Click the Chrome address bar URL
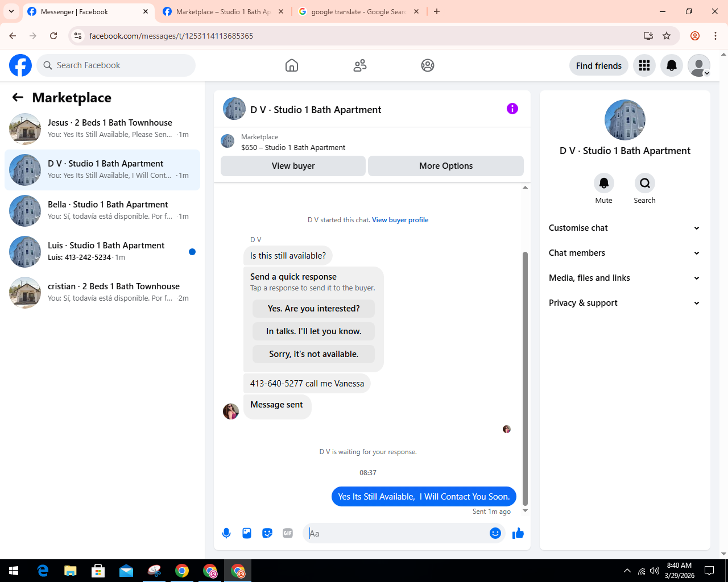This screenshot has height=582, width=728. 171,36
